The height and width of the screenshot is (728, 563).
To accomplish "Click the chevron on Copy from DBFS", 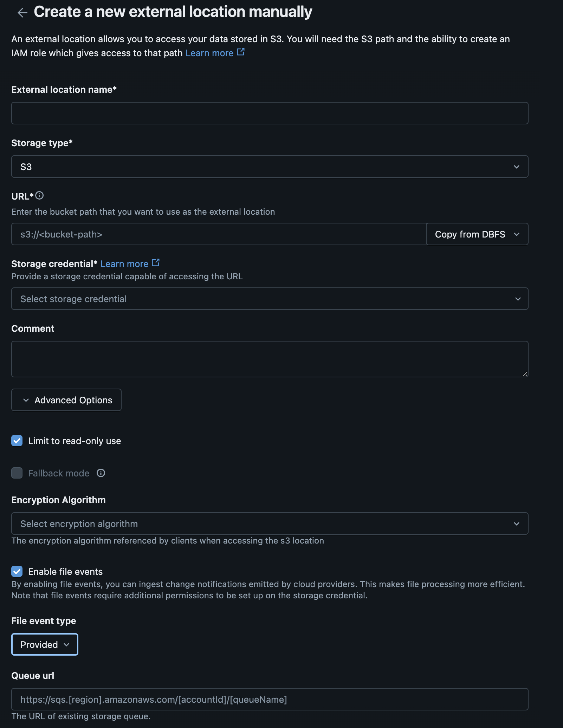I will tap(517, 234).
